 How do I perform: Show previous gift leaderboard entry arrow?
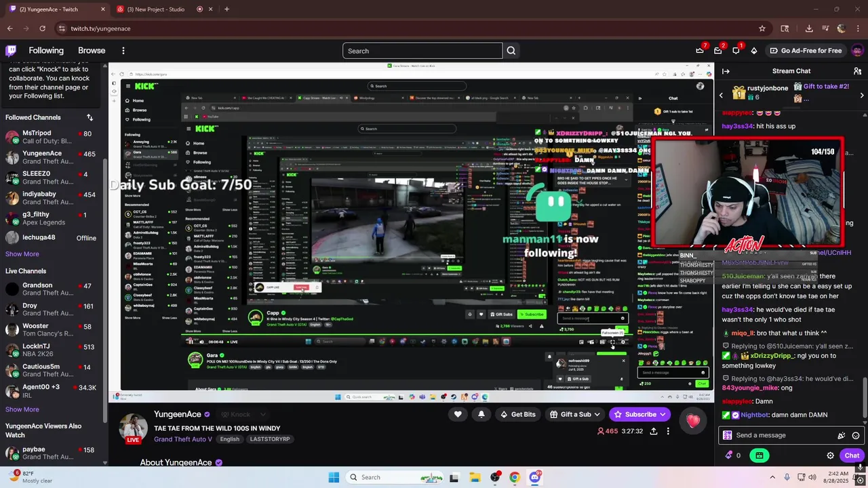[x=721, y=96]
